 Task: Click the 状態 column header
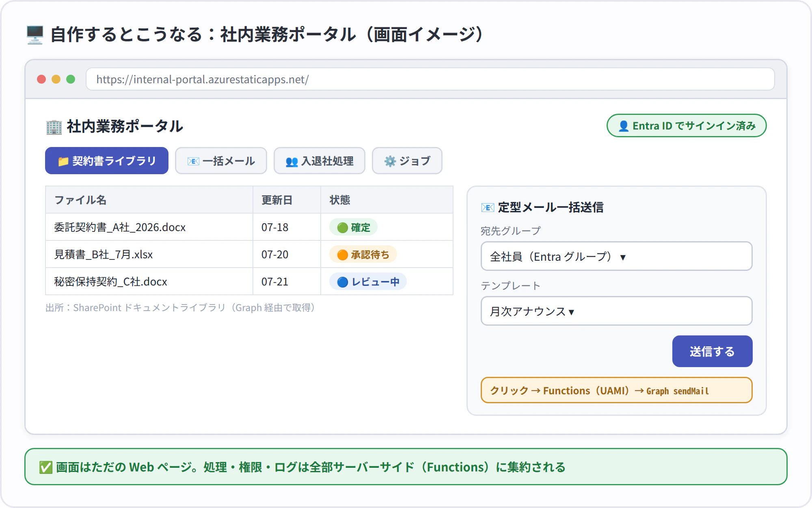[x=387, y=200]
